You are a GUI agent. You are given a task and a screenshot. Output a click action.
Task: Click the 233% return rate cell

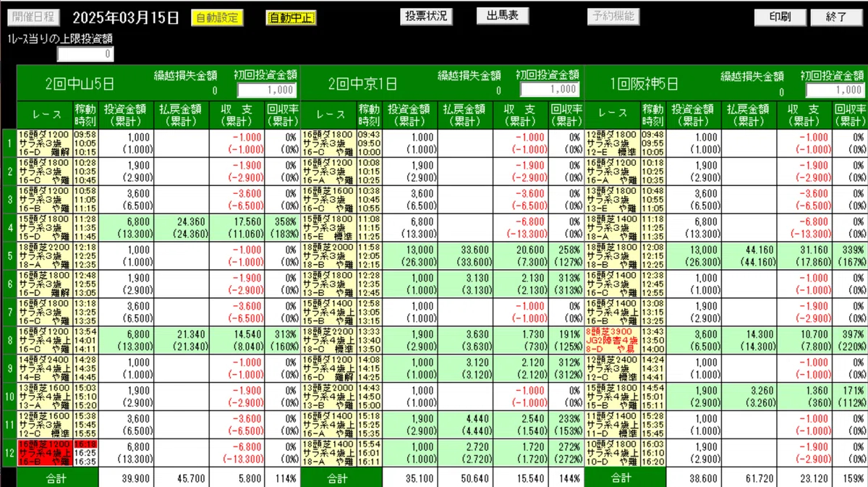[x=566, y=423]
